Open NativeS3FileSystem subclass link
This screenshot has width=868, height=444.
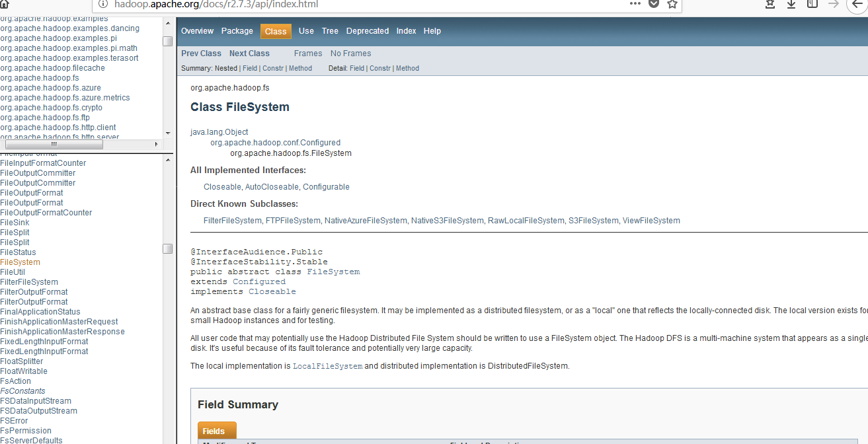pos(448,221)
